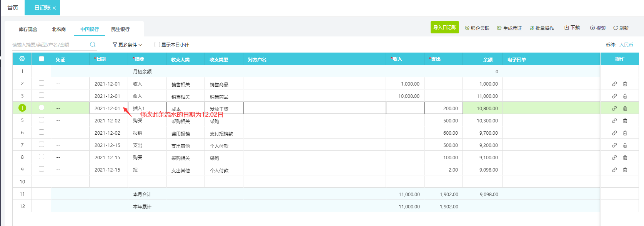
Task: Click 生成凭证 toolbar item
Action: pyautogui.click(x=509, y=28)
